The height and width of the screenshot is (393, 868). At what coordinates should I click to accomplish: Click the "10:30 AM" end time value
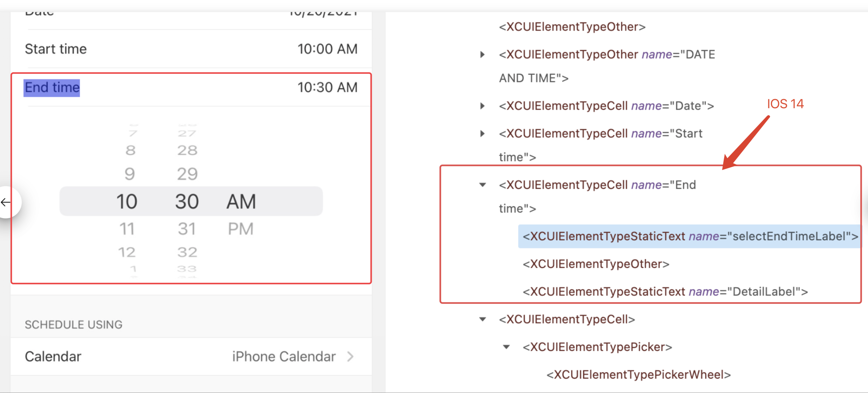click(x=327, y=87)
